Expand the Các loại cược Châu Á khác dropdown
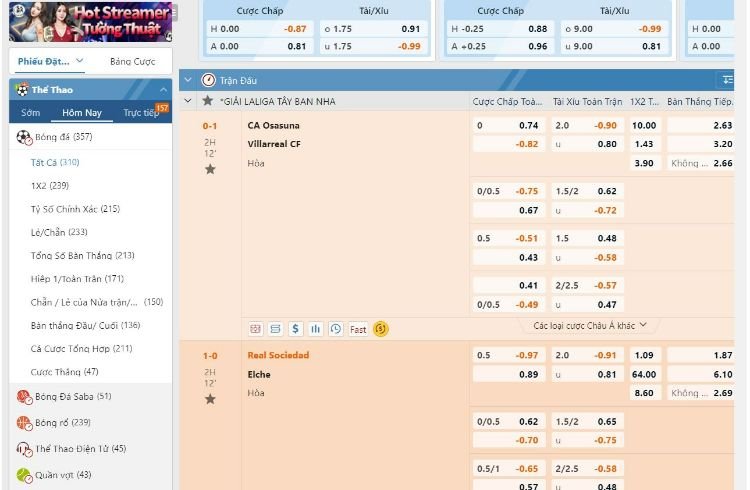The height and width of the screenshot is (490, 750). pos(590,325)
